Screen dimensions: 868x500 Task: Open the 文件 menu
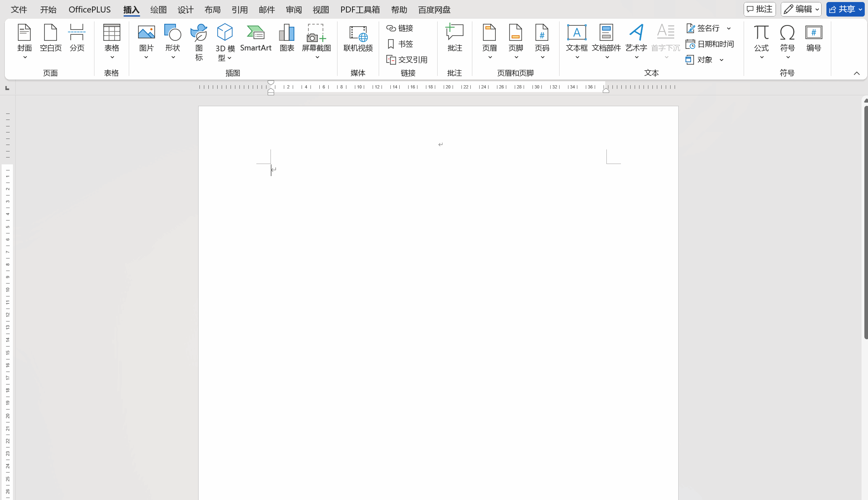click(x=19, y=10)
